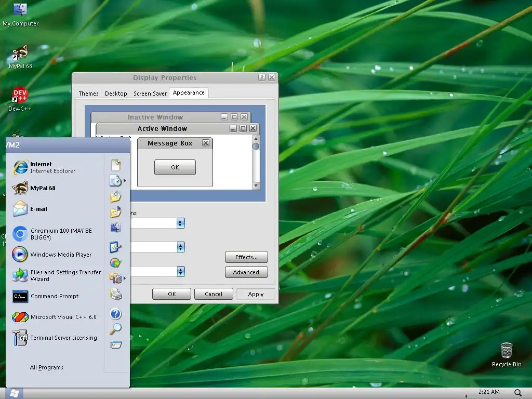
Task: Expand All Programs in the Start menu
Action: pyautogui.click(x=46, y=367)
